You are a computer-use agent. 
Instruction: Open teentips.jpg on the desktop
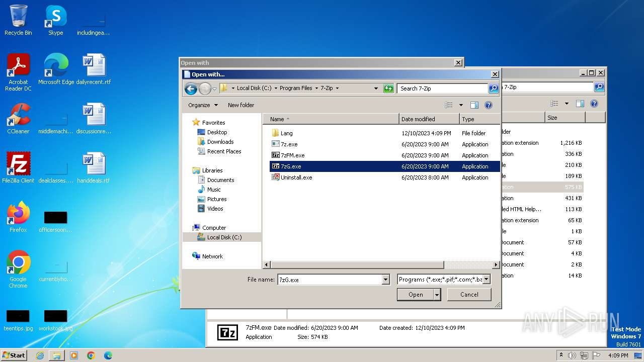tap(18, 321)
